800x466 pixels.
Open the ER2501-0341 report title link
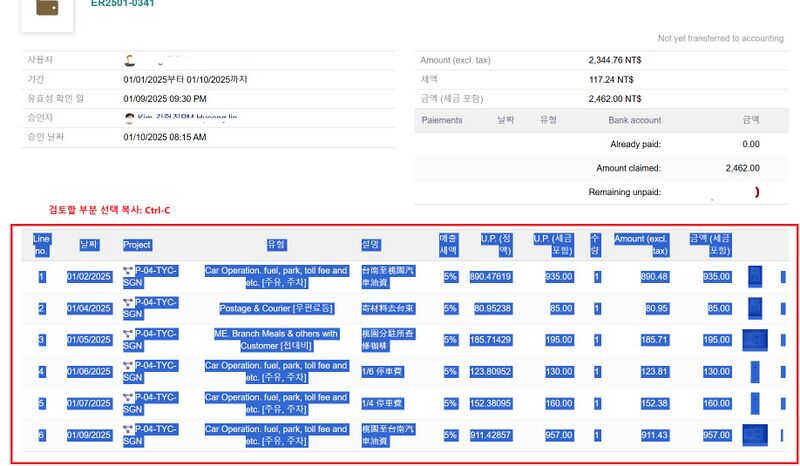pos(122,4)
